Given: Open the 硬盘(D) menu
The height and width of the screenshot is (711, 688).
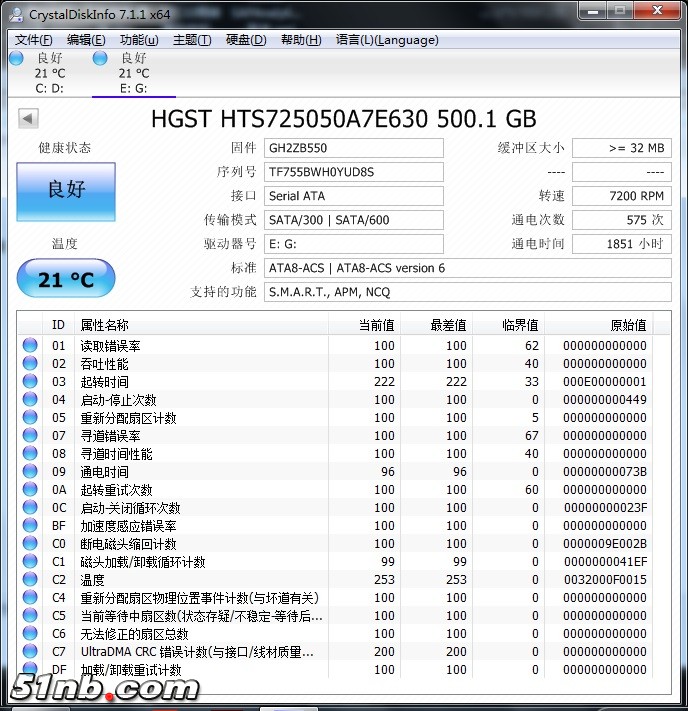Looking at the screenshot, I should coord(246,40).
